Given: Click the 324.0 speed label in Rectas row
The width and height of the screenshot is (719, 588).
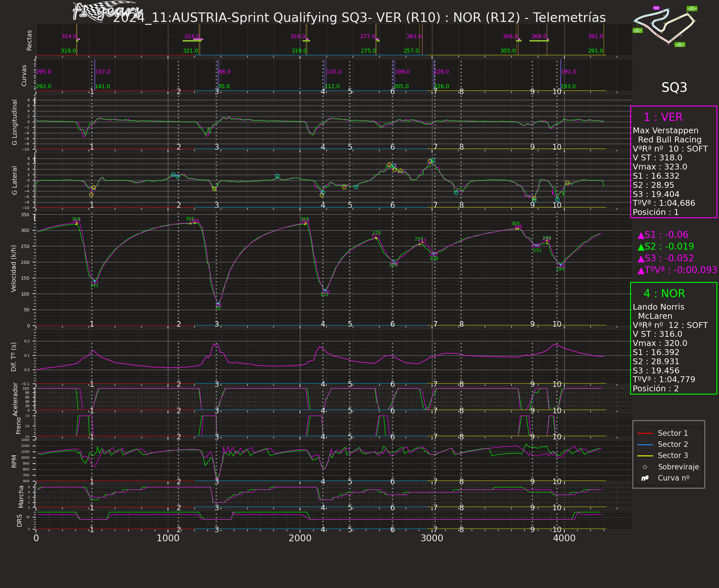Looking at the screenshot, I should 69,37.
